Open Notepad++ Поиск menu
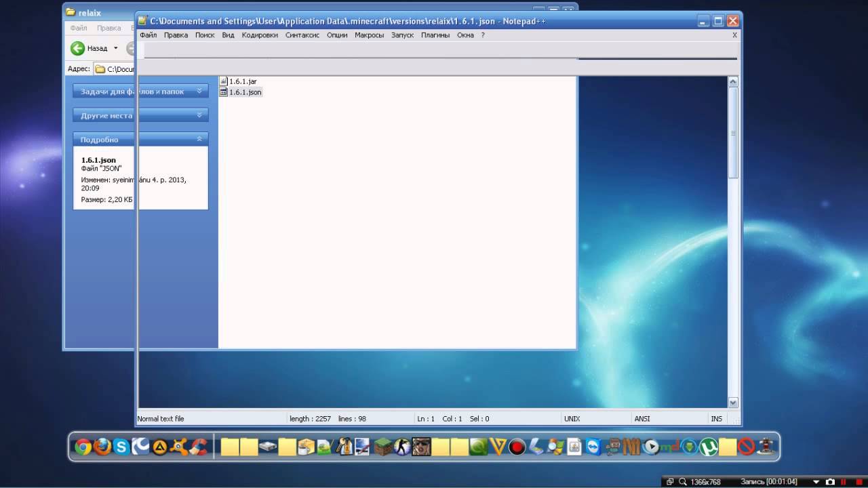This screenshot has width=868, height=488. pos(205,35)
